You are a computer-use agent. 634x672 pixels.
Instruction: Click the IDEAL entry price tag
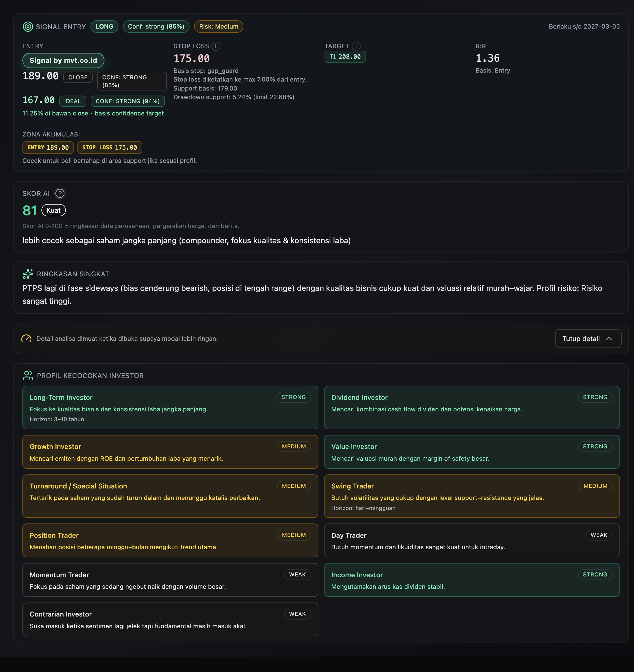72,101
